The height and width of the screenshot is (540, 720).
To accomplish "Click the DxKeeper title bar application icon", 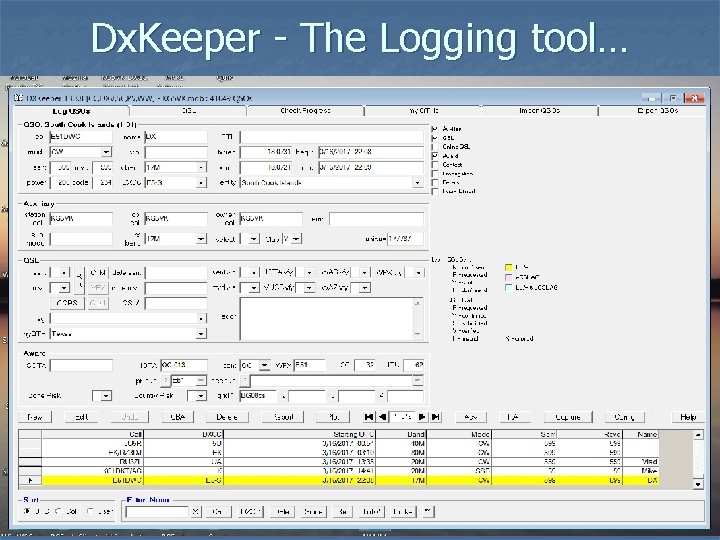I will (x=18, y=98).
